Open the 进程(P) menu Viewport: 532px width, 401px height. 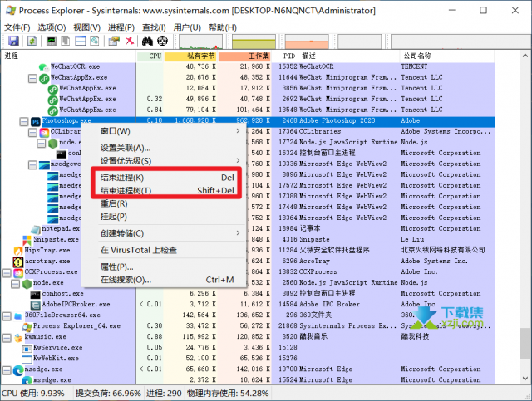pos(121,27)
